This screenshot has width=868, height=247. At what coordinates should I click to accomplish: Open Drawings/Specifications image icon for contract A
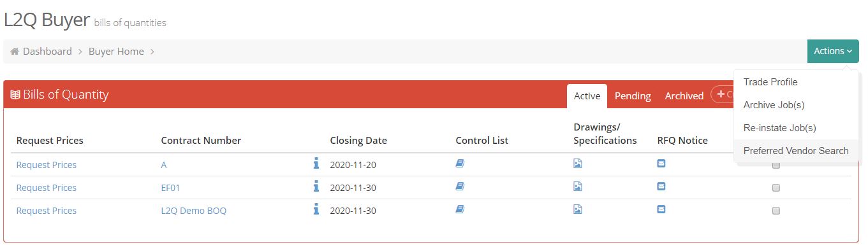(577, 164)
